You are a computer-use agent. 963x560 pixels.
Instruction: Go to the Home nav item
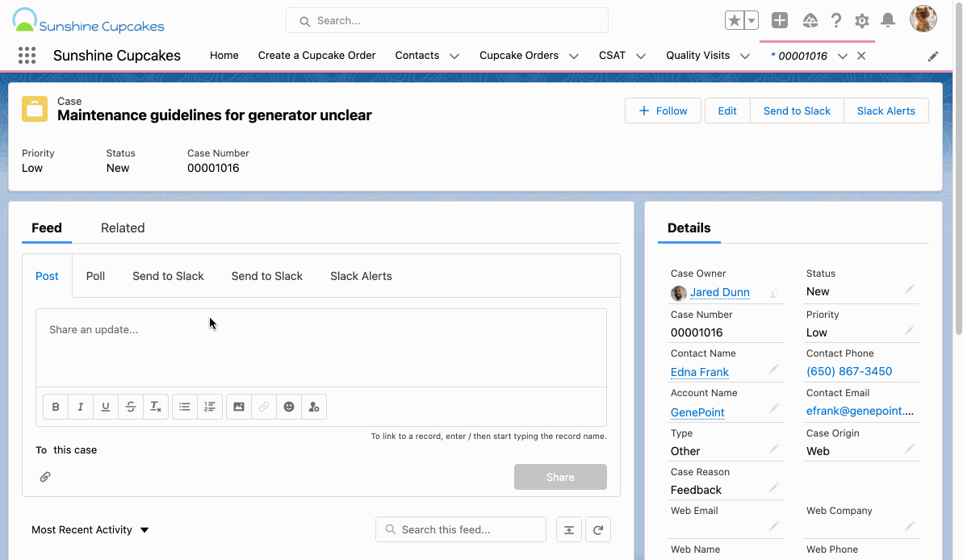tap(224, 55)
